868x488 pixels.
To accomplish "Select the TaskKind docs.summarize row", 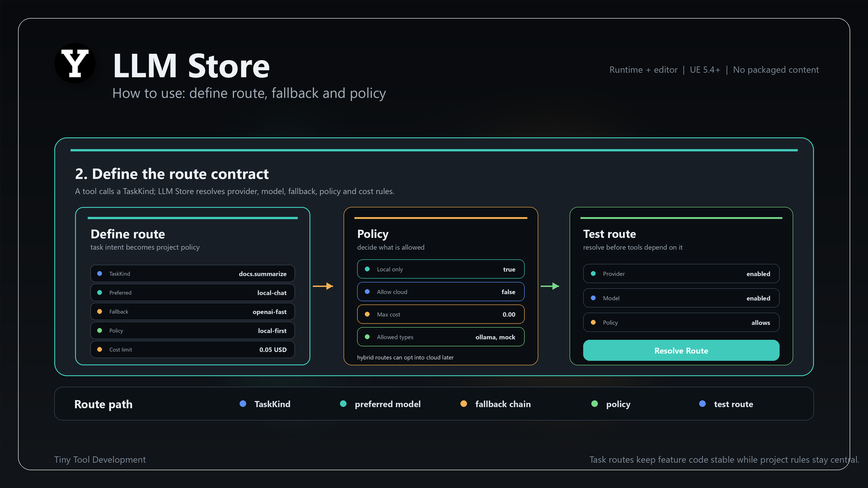I will point(193,273).
